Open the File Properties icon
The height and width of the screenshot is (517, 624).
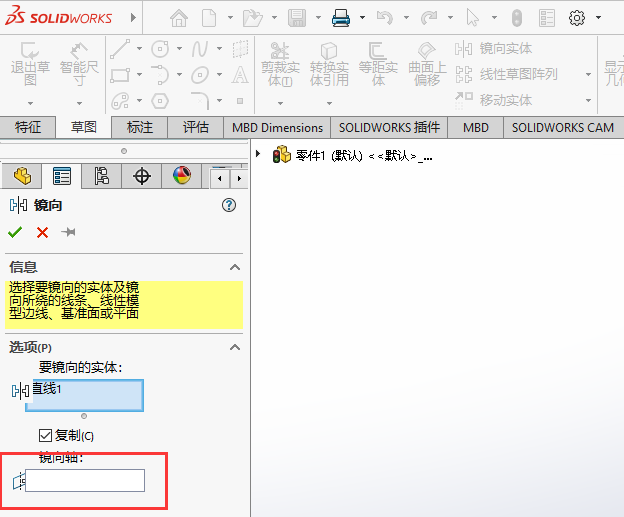[547, 18]
